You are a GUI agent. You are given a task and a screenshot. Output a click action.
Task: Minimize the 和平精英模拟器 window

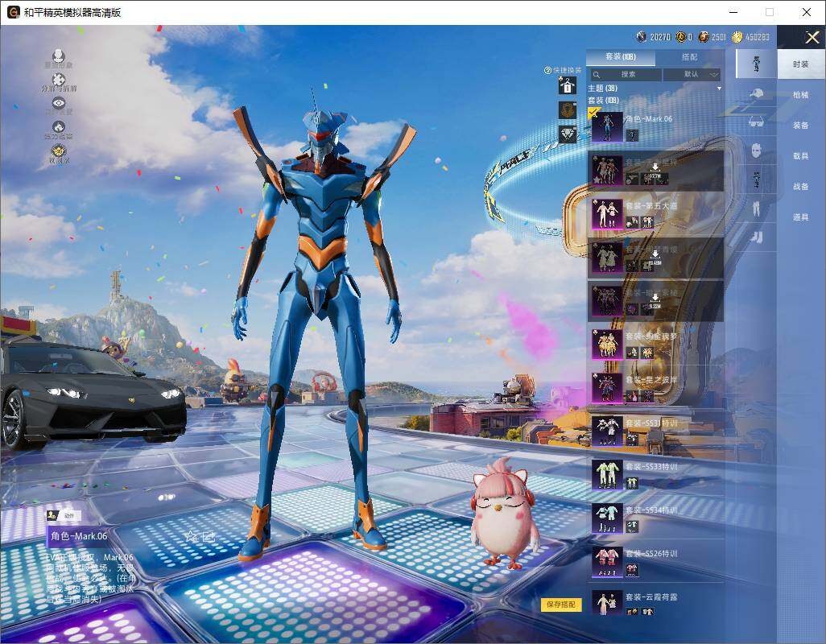pos(733,12)
